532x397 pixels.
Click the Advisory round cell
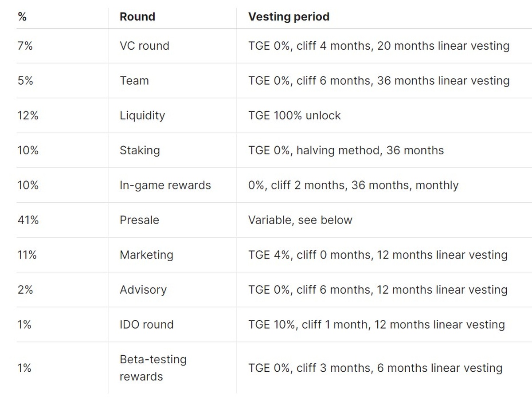click(143, 290)
